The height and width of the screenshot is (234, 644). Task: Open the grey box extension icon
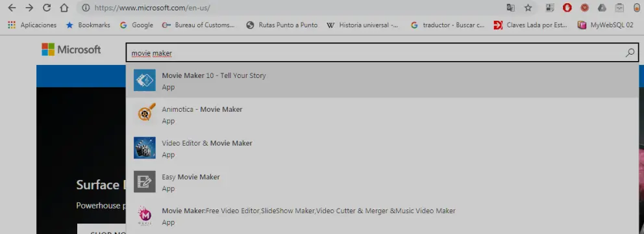[619, 7]
